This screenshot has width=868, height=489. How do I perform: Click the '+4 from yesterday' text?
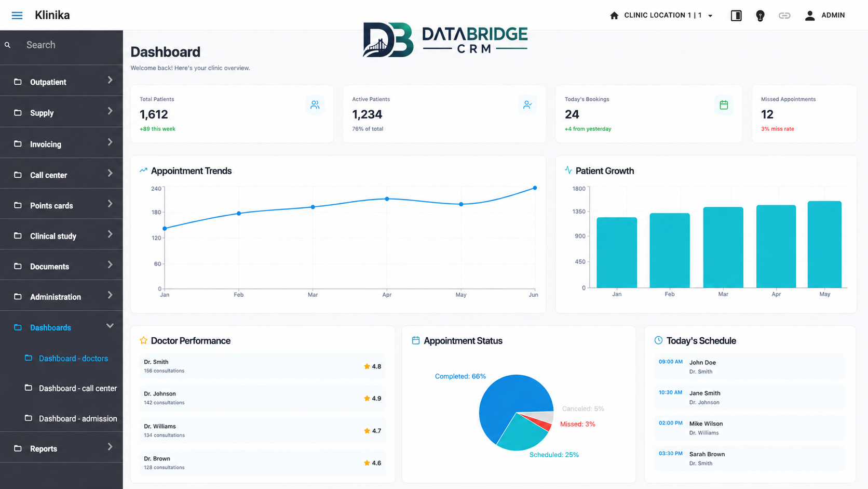point(588,129)
